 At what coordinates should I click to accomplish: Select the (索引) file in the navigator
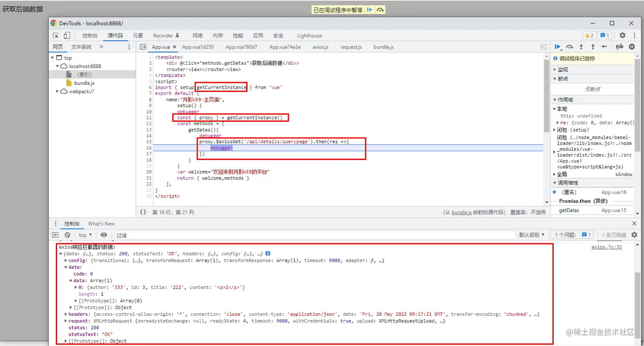point(84,74)
